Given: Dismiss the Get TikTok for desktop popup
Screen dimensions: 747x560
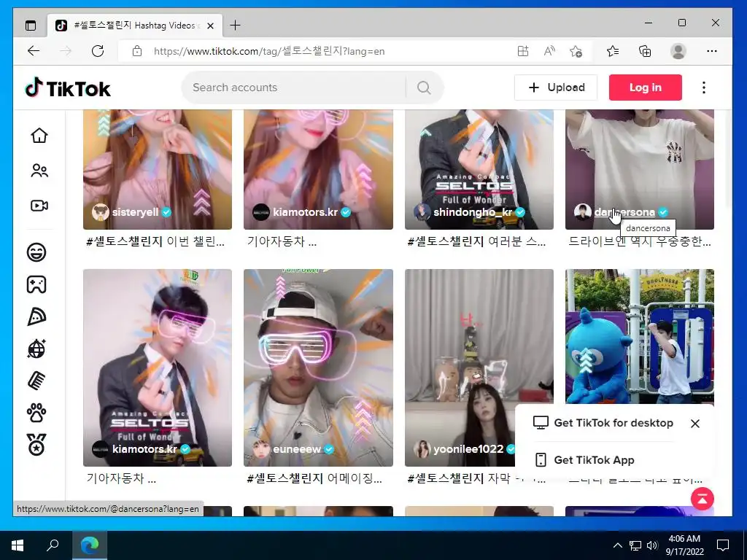Looking at the screenshot, I should click(x=695, y=424).
